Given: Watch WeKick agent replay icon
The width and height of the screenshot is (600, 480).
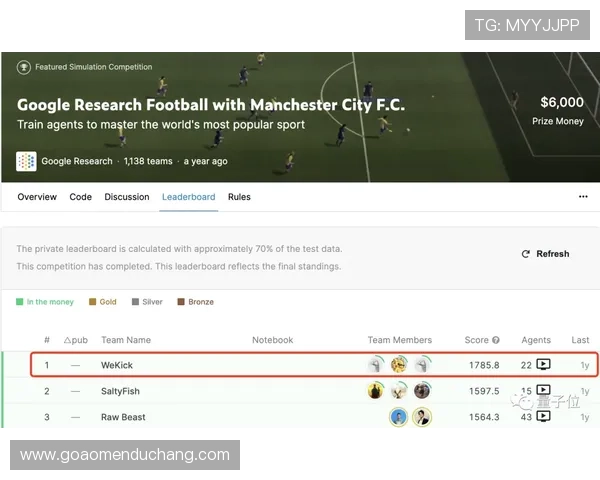Looking at the screenshot, I should coord(543,364).
